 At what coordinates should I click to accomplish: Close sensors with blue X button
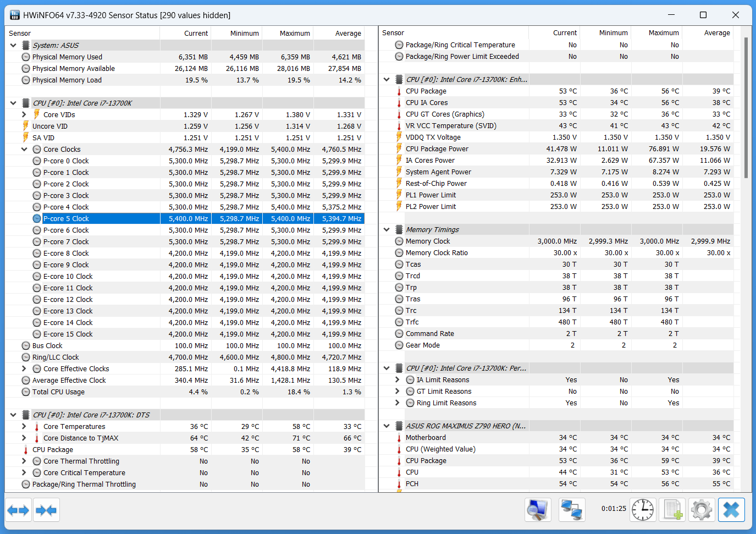tap(731, 510)
